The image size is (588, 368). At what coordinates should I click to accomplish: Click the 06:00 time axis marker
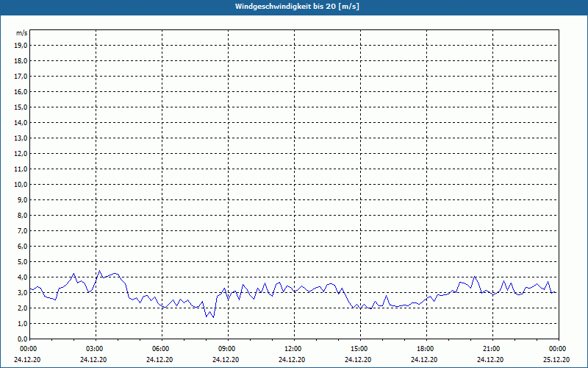tap(160, 348)
